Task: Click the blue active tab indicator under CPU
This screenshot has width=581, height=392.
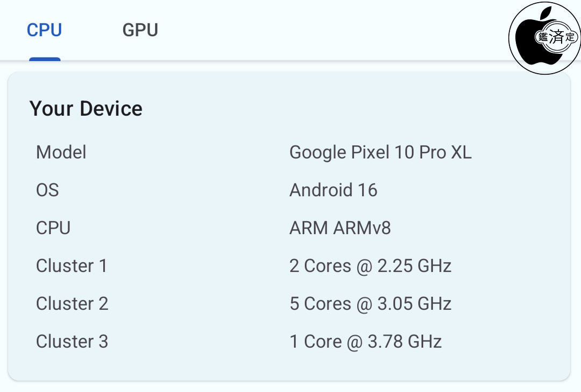Action: click(x=45, y=59)
